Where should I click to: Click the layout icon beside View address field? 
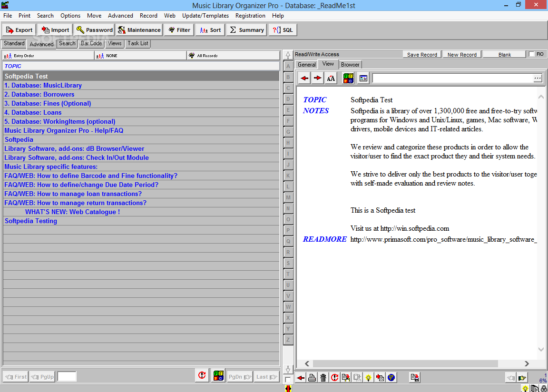point(363,78)
